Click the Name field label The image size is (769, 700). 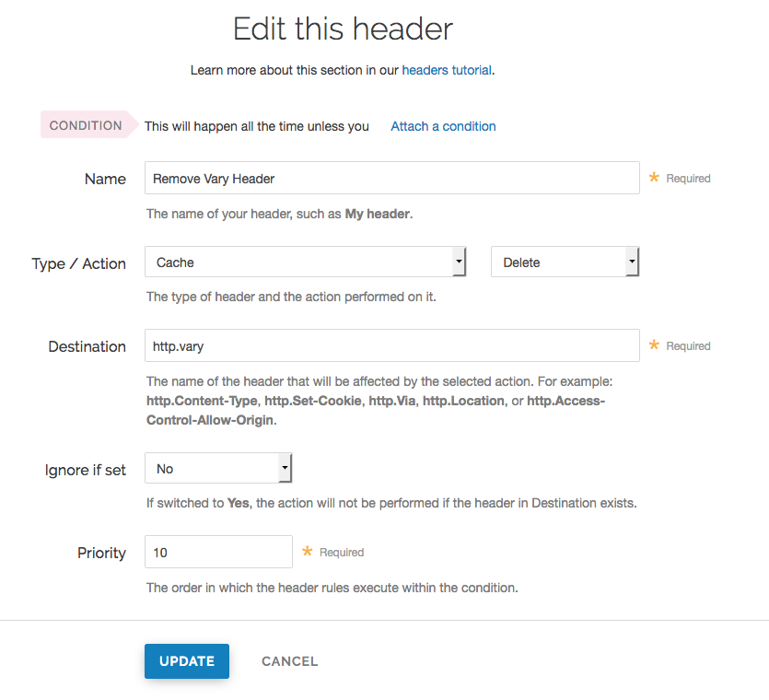(105, 180)
